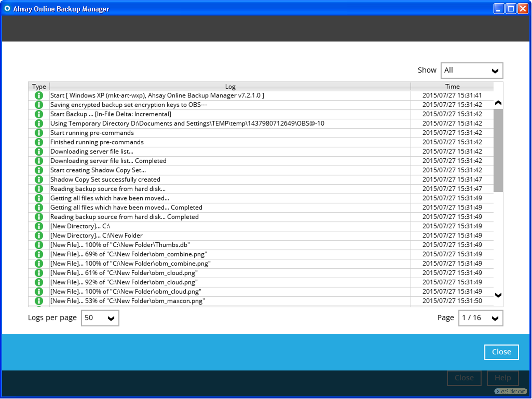Click the scroll up arrow of log list

[x=498, y=103]
